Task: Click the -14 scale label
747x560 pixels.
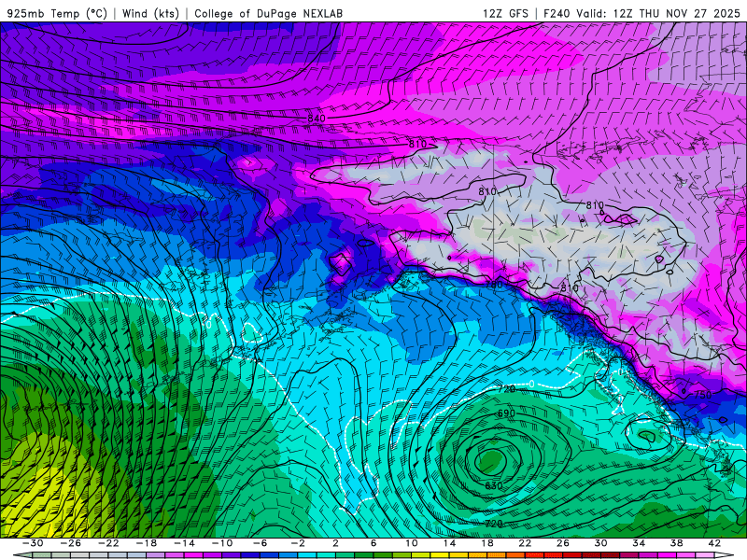Action: click(x=184, y=543)
